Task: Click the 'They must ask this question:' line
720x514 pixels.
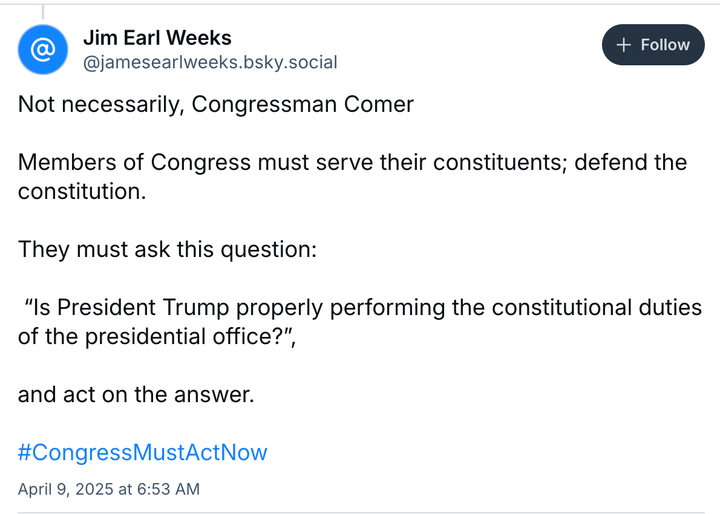Action: 167,250
